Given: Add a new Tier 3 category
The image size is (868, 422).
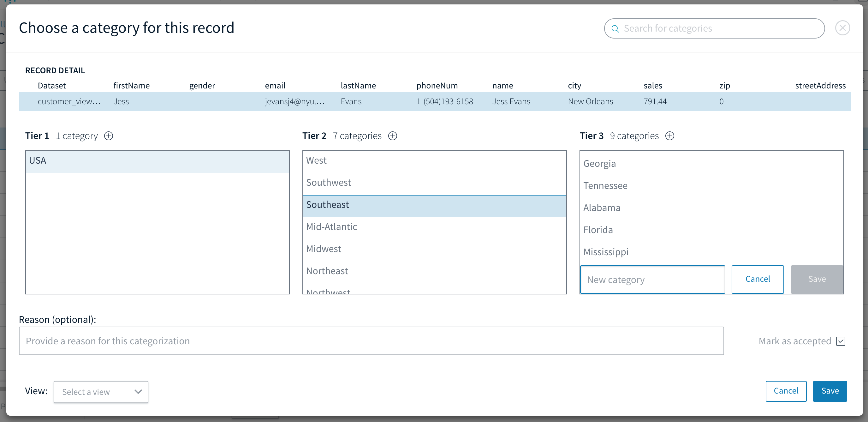Looking at the screenshot, I should point(669,136).
